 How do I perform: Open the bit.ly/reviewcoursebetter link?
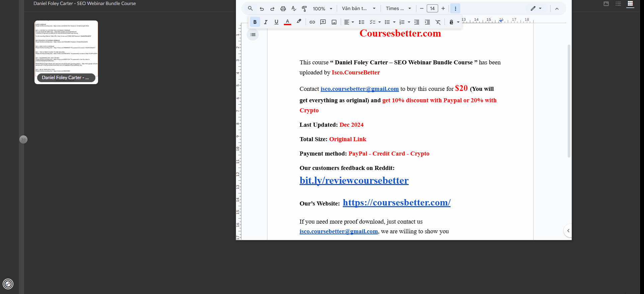tap(354, 181)
